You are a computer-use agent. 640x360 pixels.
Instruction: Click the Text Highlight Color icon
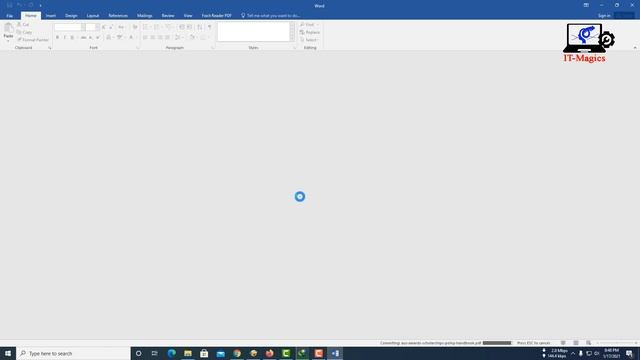point(120,38)
